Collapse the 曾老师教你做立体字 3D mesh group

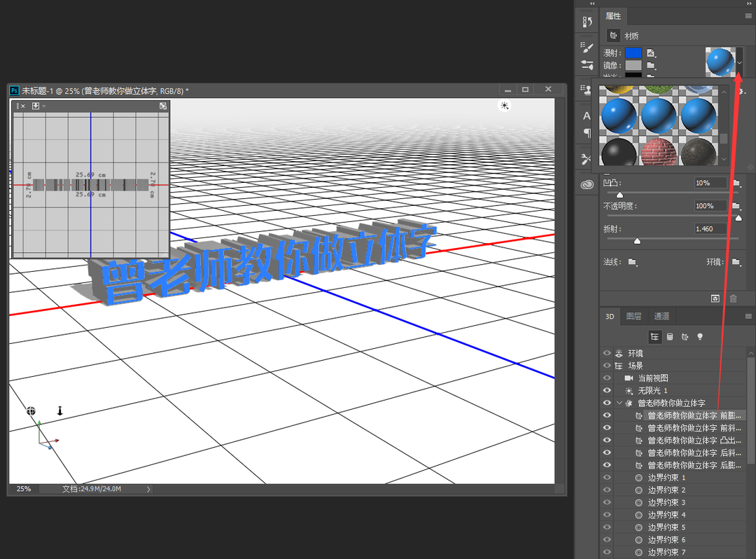619,403
